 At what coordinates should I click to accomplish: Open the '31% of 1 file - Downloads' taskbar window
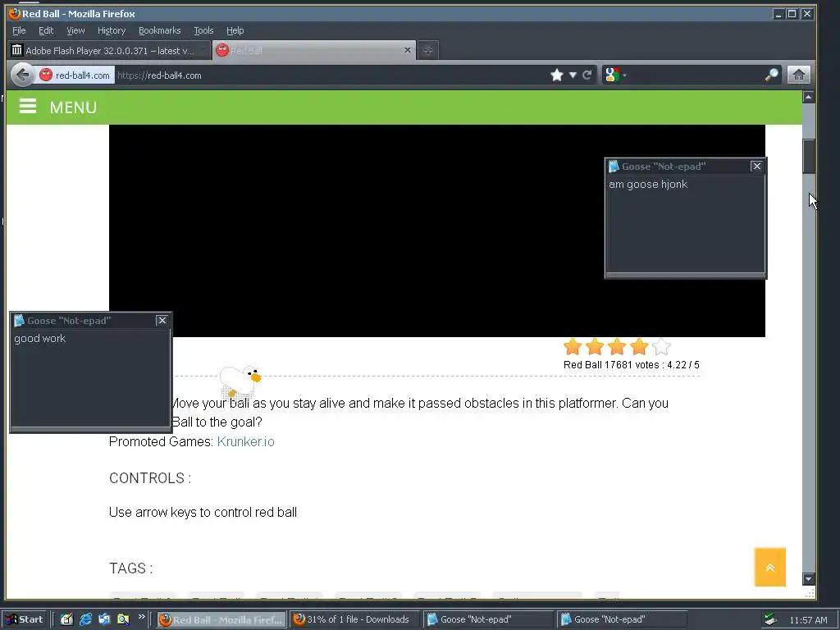click(x=356, y=620)
